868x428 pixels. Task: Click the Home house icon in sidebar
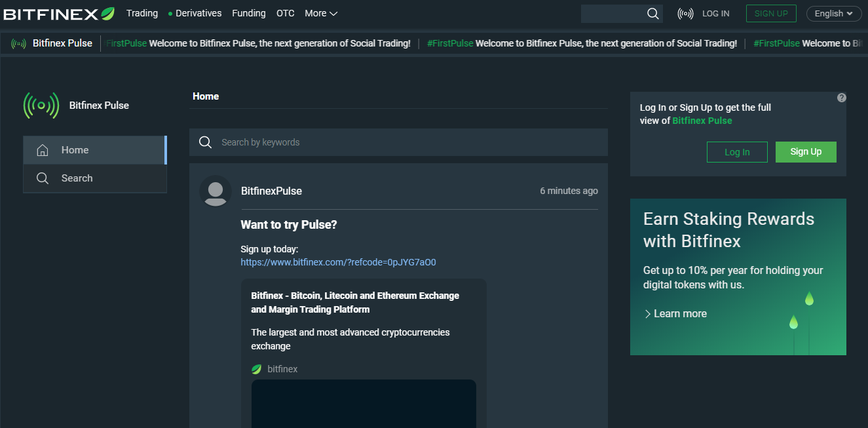click(x=43, y=150)
